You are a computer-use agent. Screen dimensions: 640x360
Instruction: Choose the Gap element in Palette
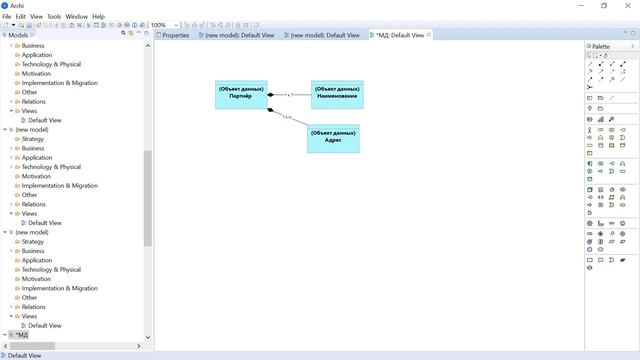tap(590, 268)
